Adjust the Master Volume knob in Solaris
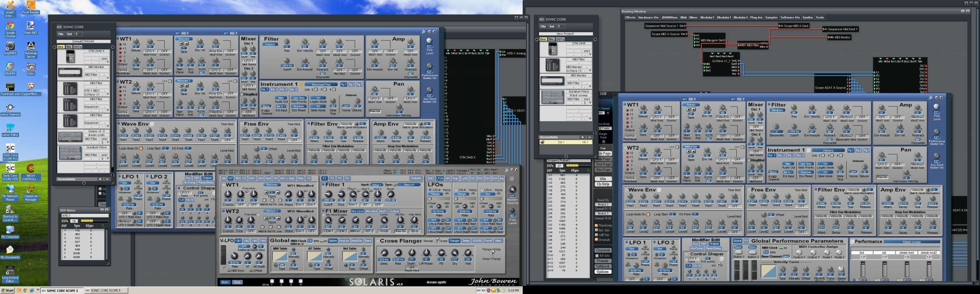The width and height of the screenshot is (980, 294). click(512, 189)
